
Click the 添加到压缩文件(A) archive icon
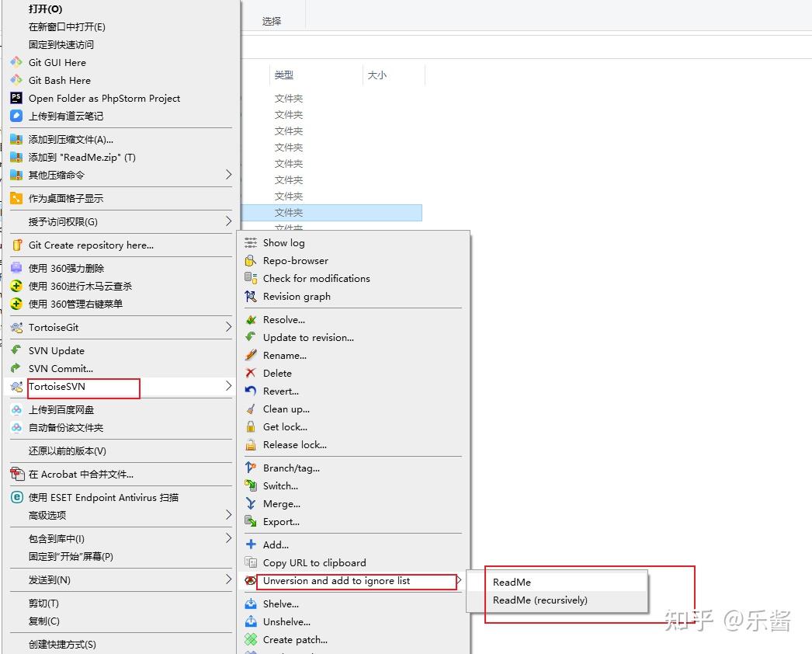point(16,139)
